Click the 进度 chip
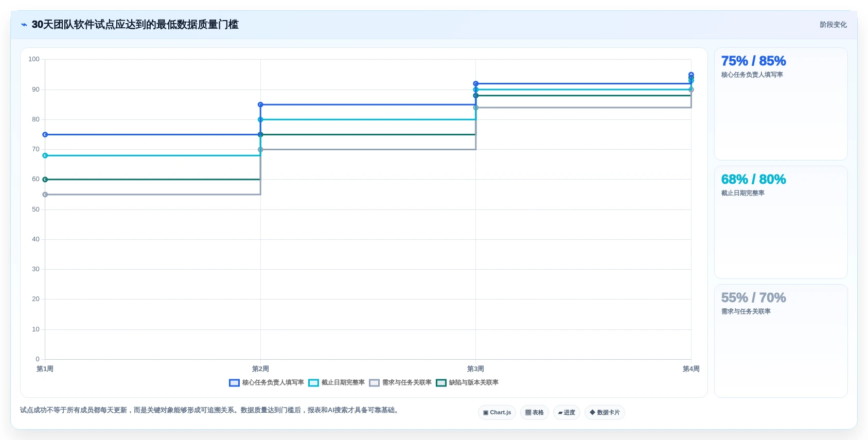 566,412
